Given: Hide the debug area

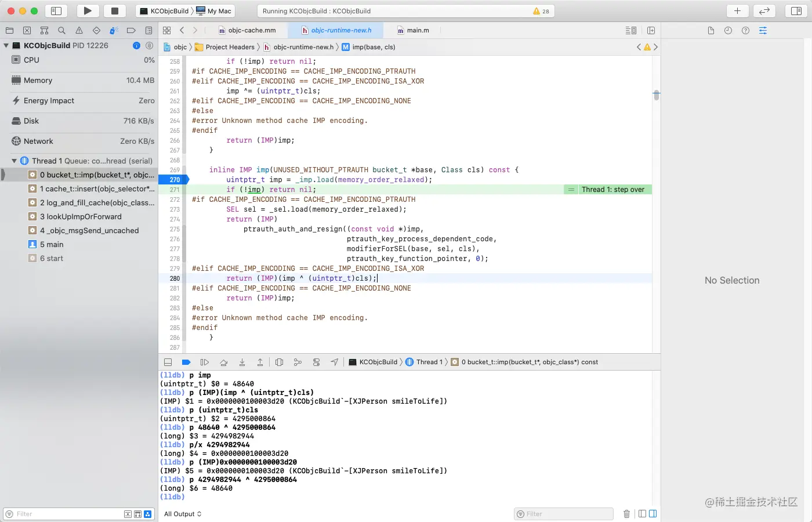Looking at the screenshot, I should (168, 362).
